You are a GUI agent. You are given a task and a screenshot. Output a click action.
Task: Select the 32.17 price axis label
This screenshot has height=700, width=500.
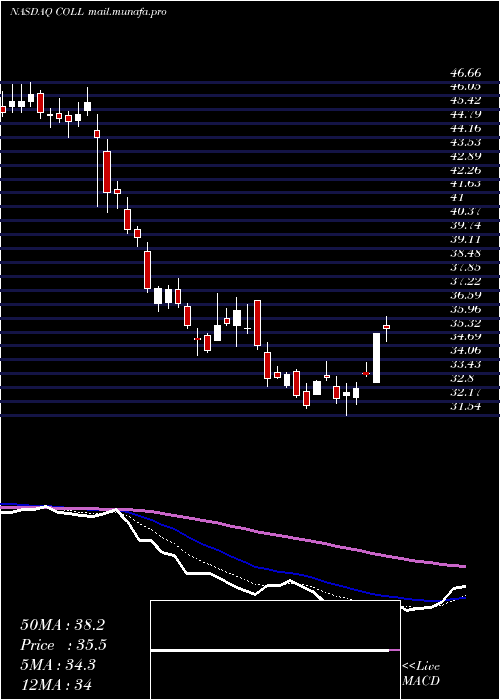click(x=465, y=392)
